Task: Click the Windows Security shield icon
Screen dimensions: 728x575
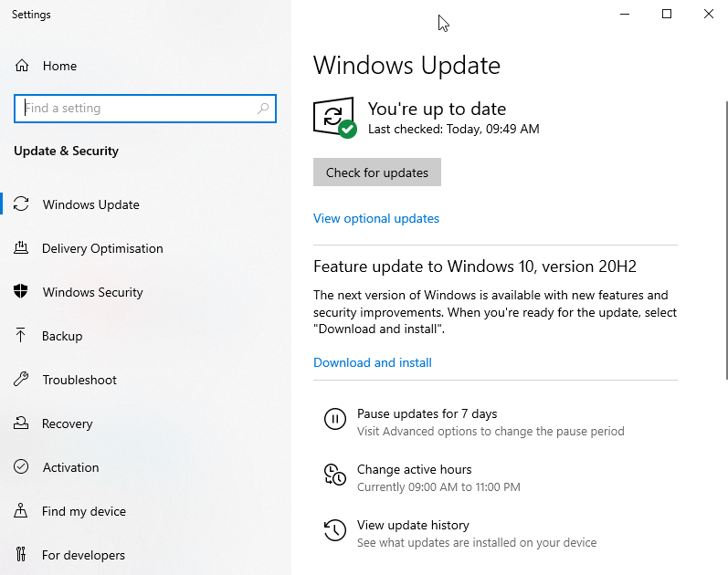Action: click(x=21, y=291)
